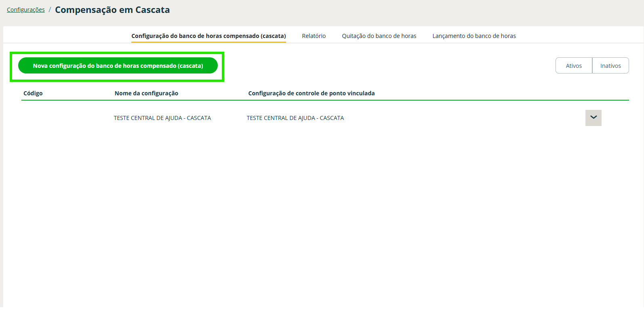Click the Nome da configuração column header
Image resolution: width=644 pixels, height=313 pixels.
click(x=146, y=93)
